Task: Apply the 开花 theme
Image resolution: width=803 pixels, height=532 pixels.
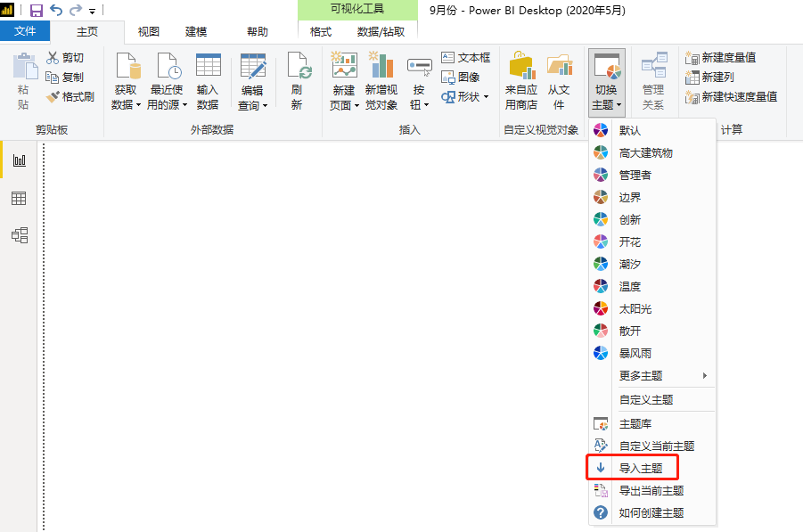Action: (651, 241)
